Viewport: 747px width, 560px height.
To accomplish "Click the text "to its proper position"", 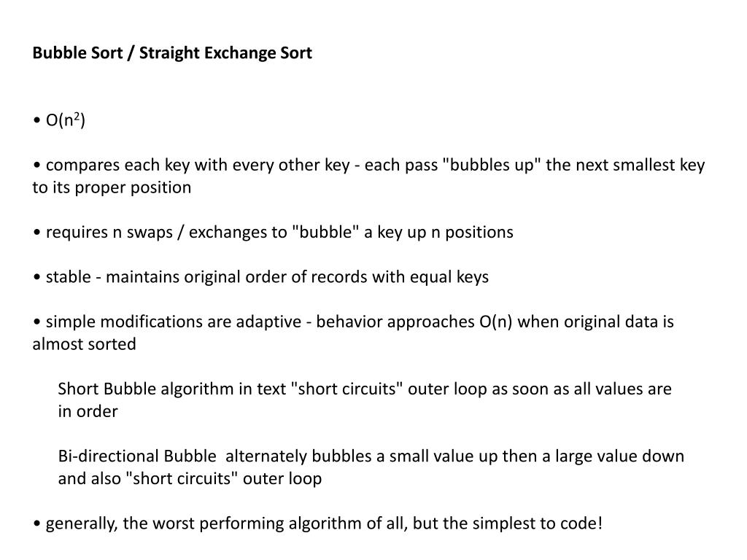I will tap(112, 187).
